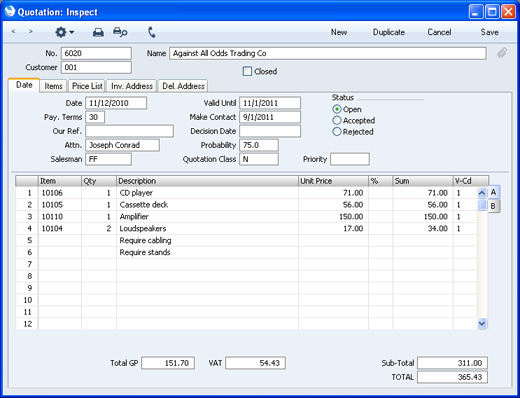520x398 pixels.
Task: Click the Cancel button
Action: pos(439,32)
